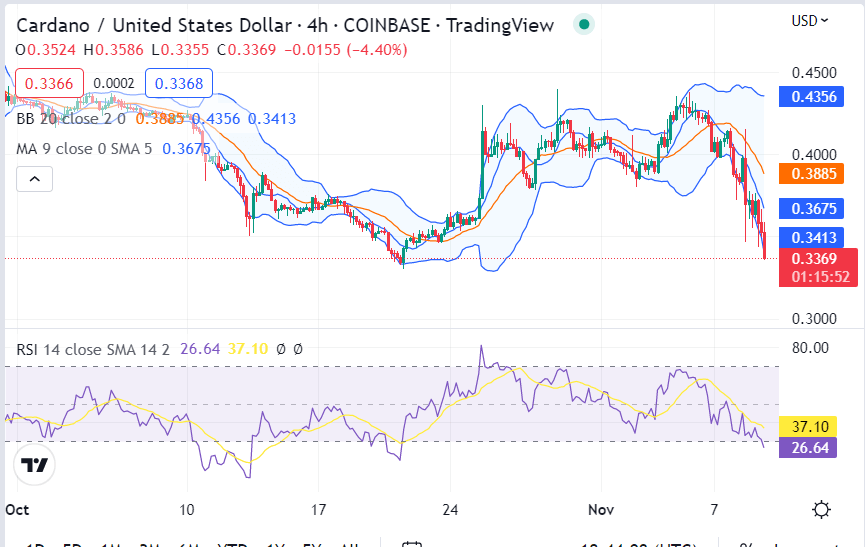Viewport: 865px width, 547px height.
Task: Click the Oct label on the time axis
Action: pyautogui.click(x=17, y=510)
